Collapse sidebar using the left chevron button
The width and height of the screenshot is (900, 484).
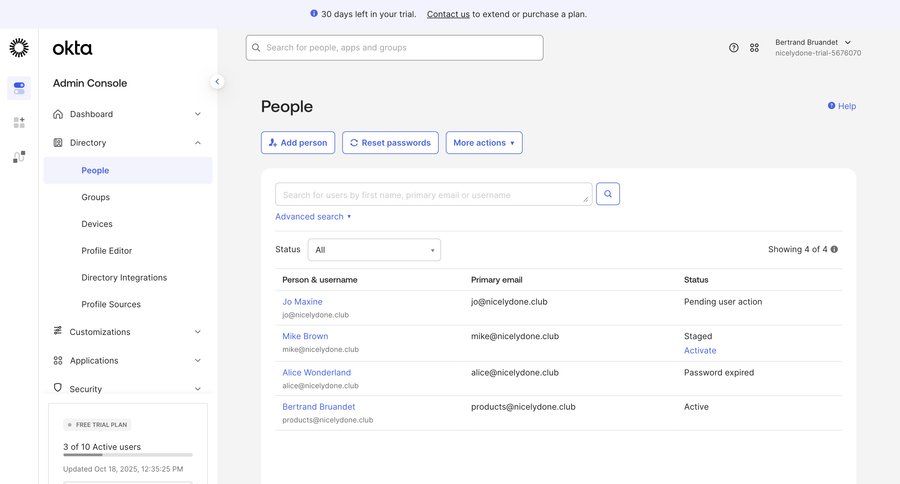point(217,82)
